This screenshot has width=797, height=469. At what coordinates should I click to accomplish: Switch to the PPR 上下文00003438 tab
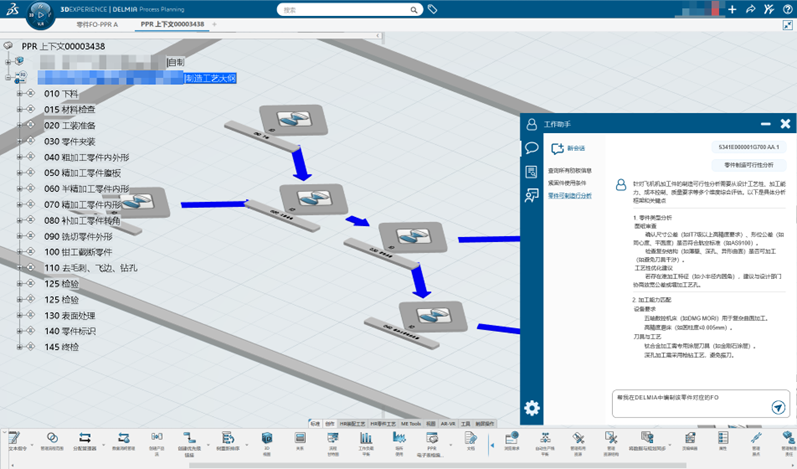point(172,24)
